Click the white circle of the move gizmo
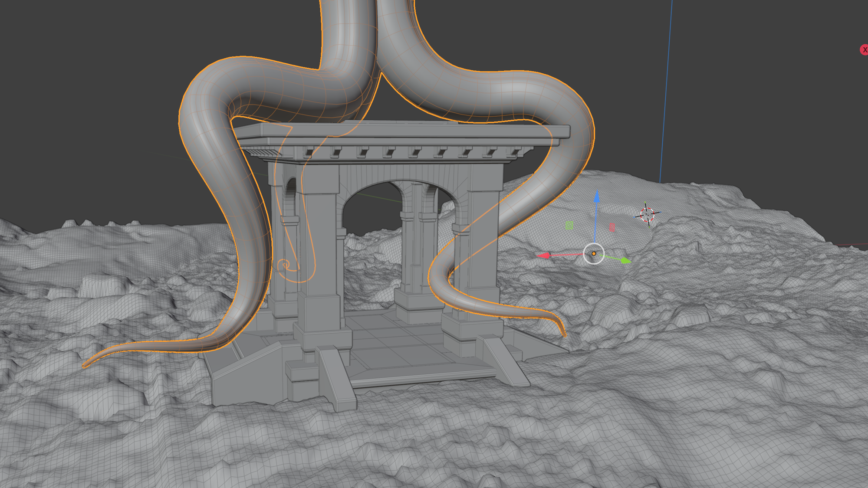This screenshot has width=868, height=488. (594, 253)
